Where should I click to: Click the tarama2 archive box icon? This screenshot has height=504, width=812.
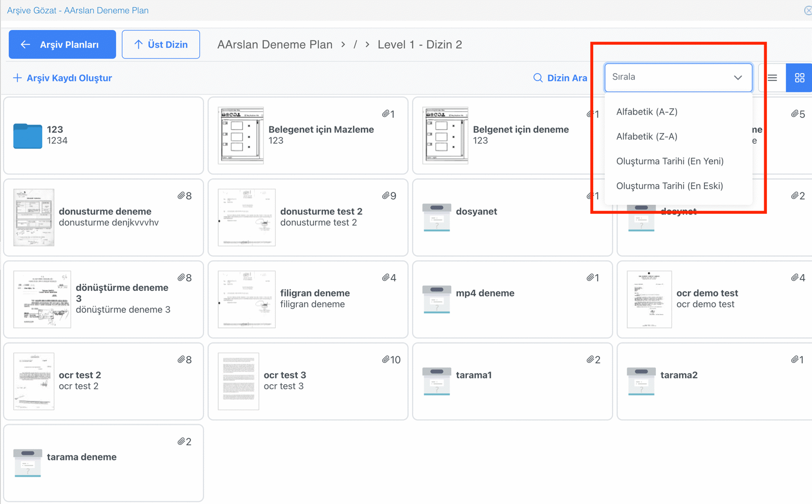tap(641, 381)
